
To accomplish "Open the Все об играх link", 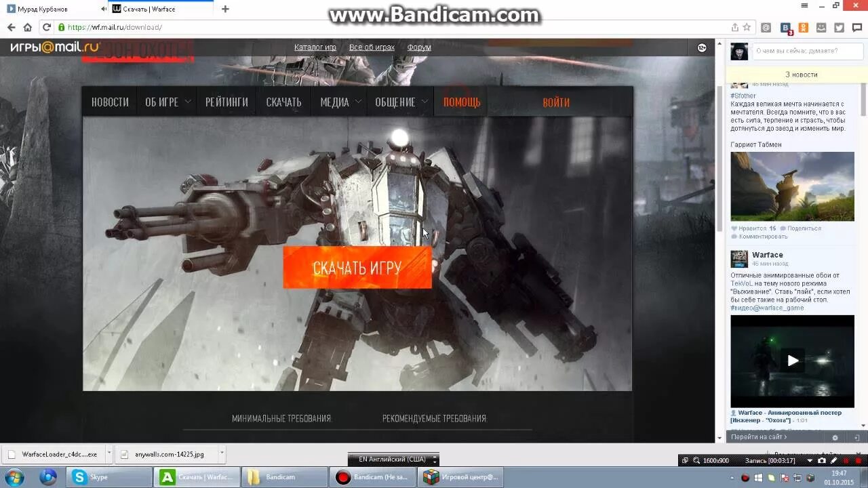I will (372, 47).
